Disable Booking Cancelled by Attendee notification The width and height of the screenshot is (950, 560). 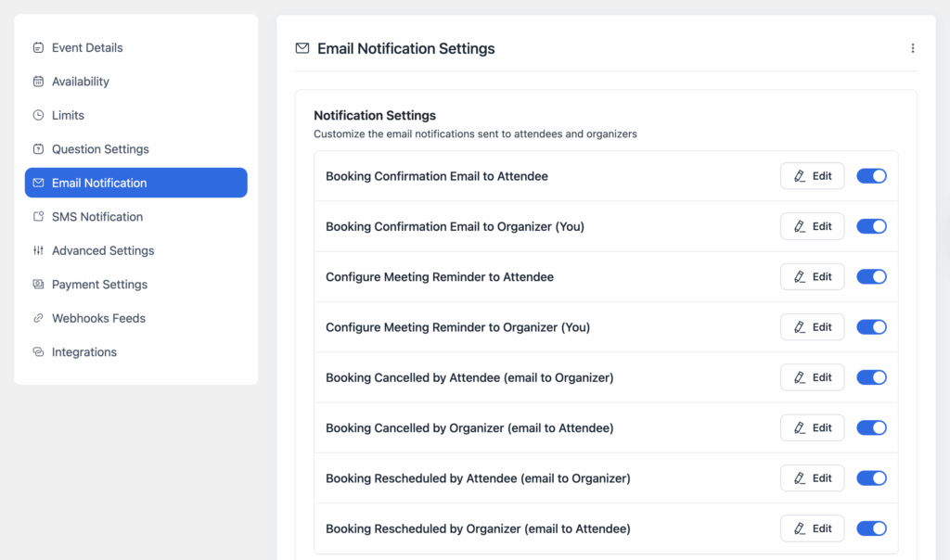click(x=871, y=377)
